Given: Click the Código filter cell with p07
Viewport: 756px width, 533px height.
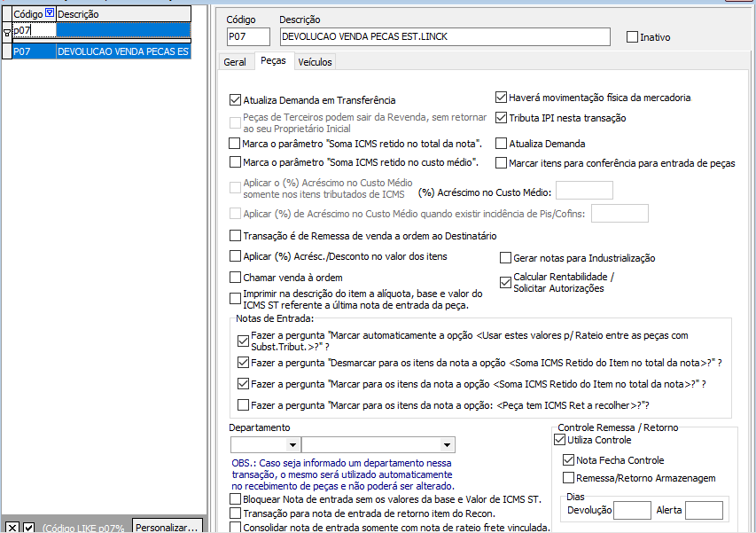Looking at the screenshot, I should (x=35, y=30).
